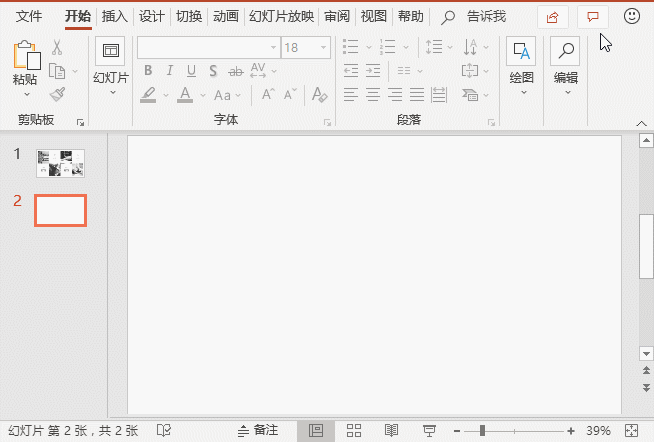
Task: Open Reading View from status bar
Action: 392,430
